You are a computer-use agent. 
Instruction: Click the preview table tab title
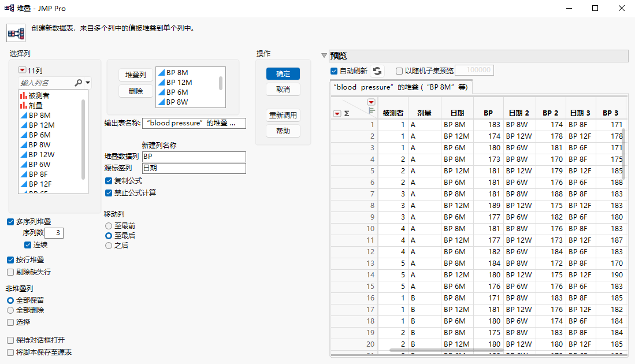point(400,87)
